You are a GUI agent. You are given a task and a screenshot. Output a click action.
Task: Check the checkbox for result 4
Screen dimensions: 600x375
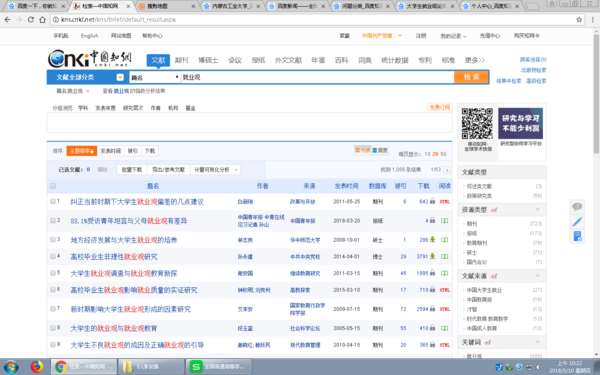(53, 256)
